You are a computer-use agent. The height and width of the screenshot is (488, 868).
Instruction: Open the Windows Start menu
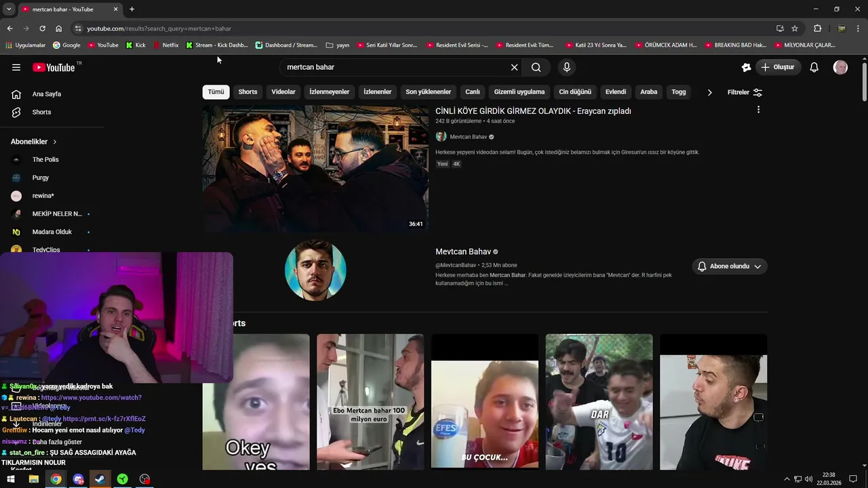(x=11, y=479)
